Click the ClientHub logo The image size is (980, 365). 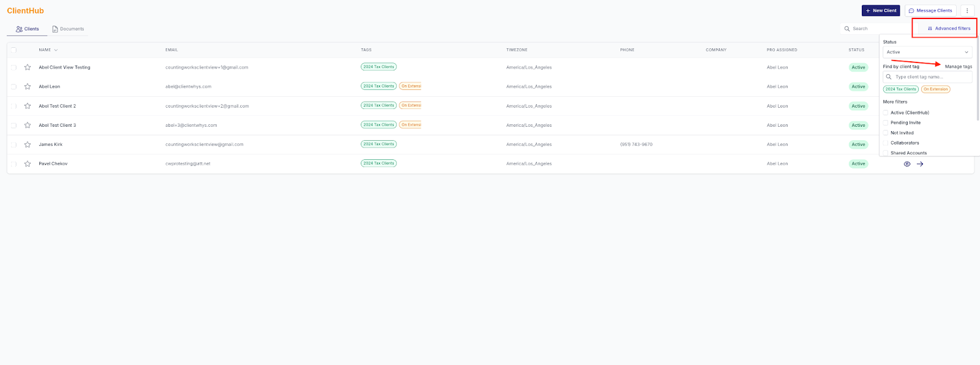(x=25, y=10)
